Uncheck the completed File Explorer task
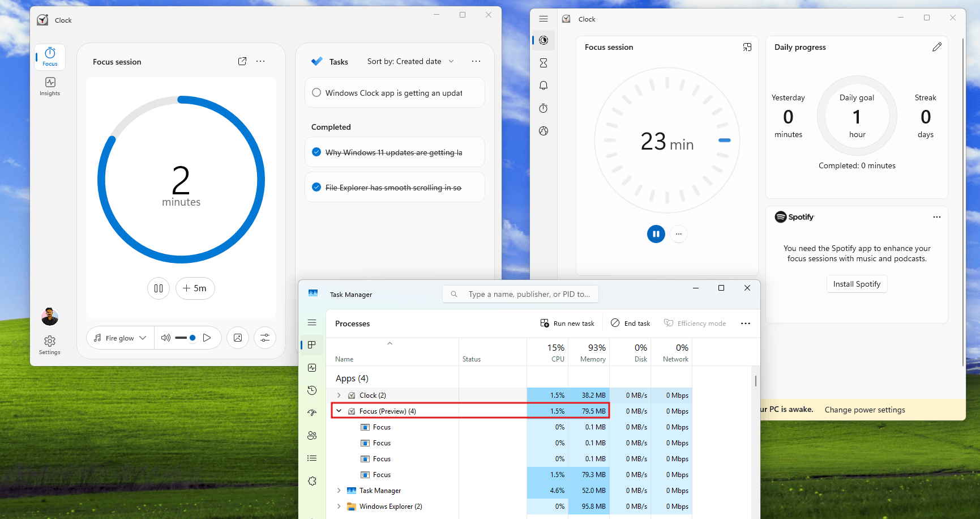 [316, 187]
